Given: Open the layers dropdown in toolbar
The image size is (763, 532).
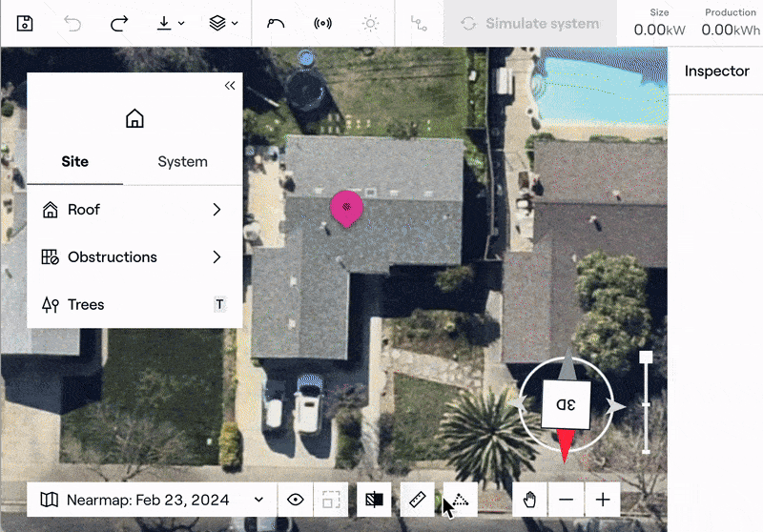Looking at the screenshot, I should coord(224,23).
